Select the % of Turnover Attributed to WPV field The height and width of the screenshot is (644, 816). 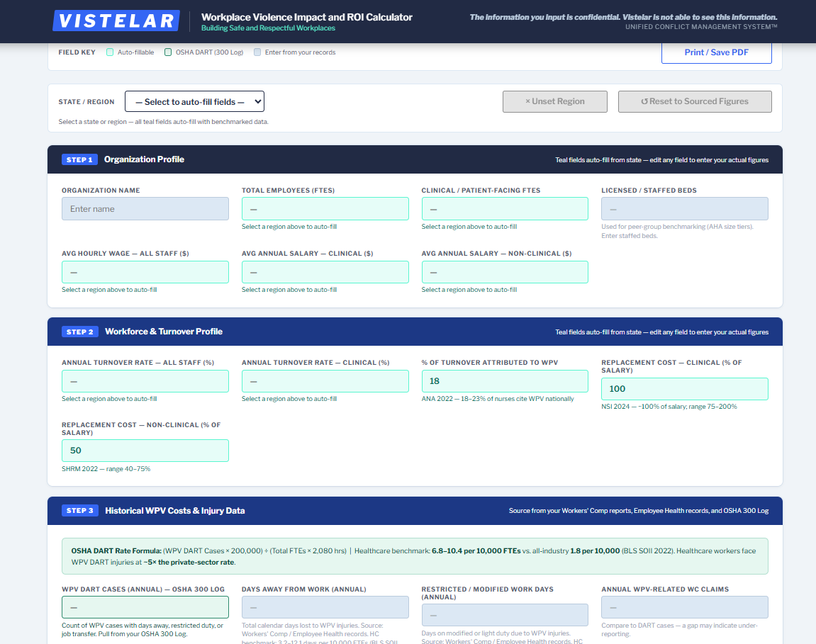pyautogui.click(x=505, y=381)
